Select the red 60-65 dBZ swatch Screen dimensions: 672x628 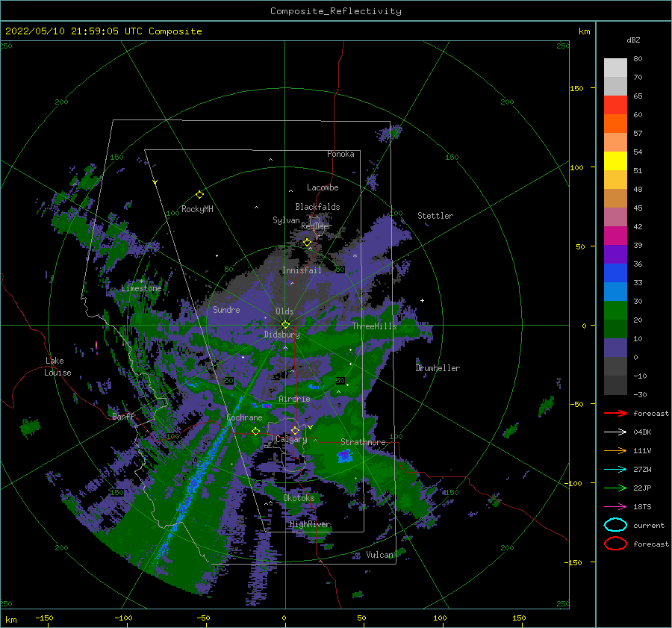615,105
